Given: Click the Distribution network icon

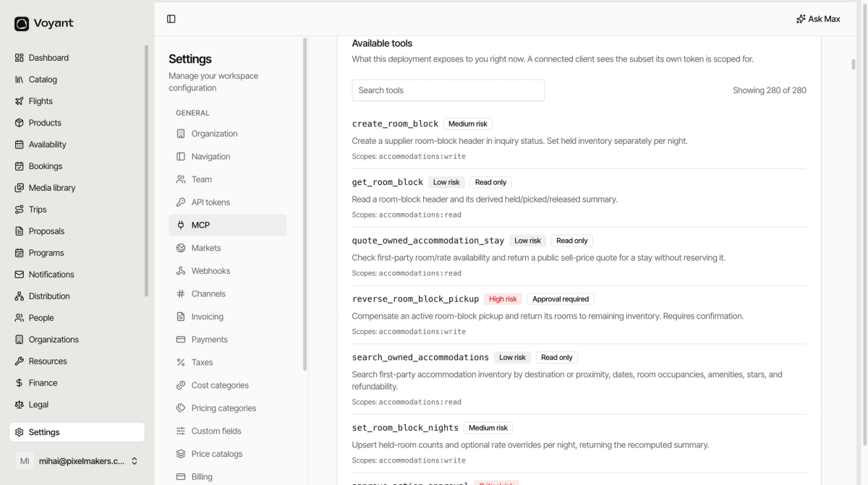Looking at the screenshot, I should 20,296.
